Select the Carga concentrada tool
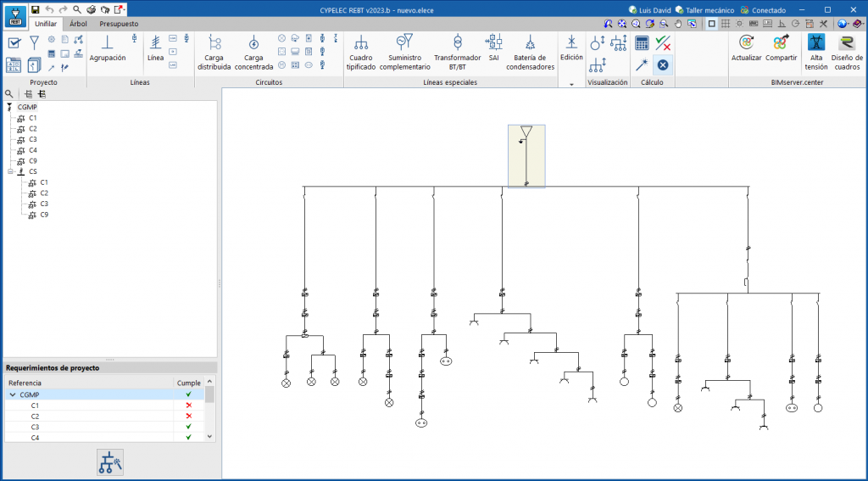This screenshot has width=868, height=481. [x=253, y=50]
